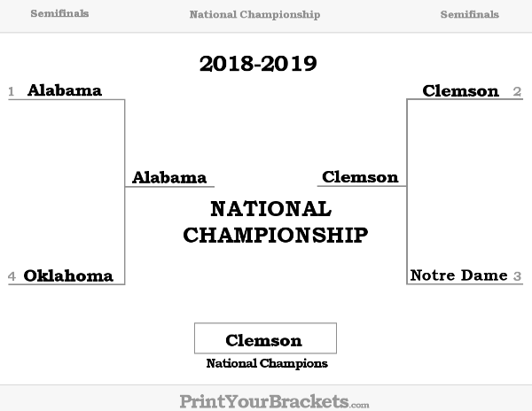This screenshot has width=532, height=411.
Task: Click seed 2 Clemson in the semifinals
Action: [460, 91]
